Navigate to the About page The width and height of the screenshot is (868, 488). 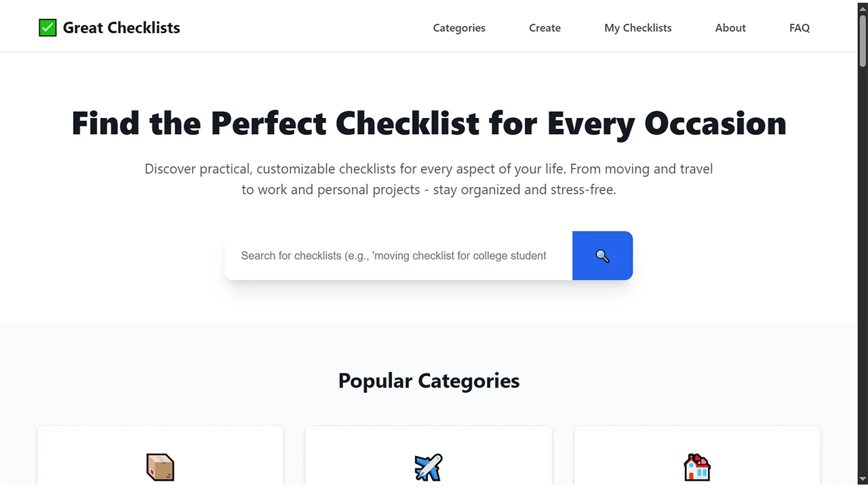(730, 28)
